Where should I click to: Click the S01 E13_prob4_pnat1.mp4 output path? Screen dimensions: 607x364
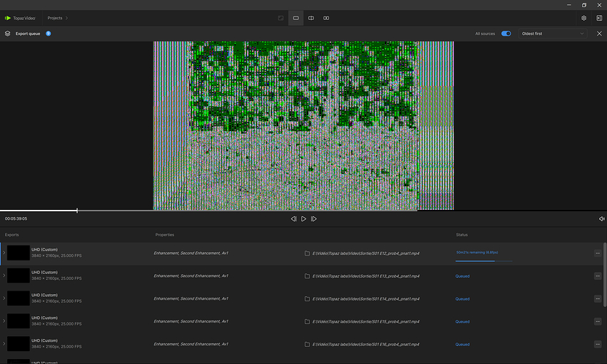366,276
